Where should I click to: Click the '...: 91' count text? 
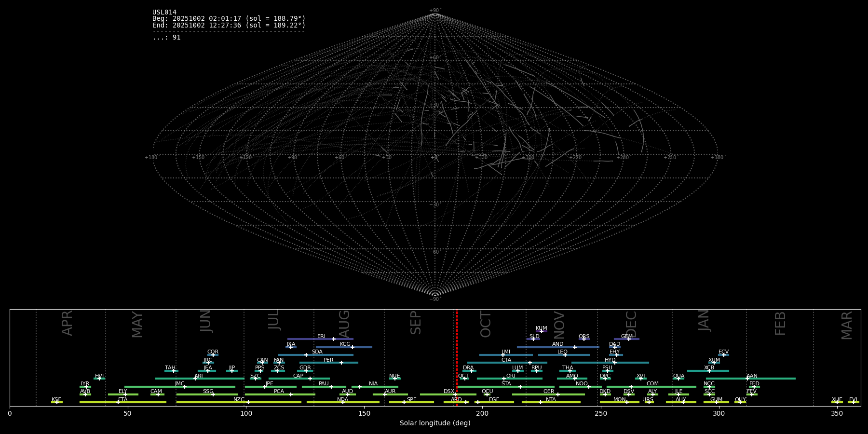166,38
